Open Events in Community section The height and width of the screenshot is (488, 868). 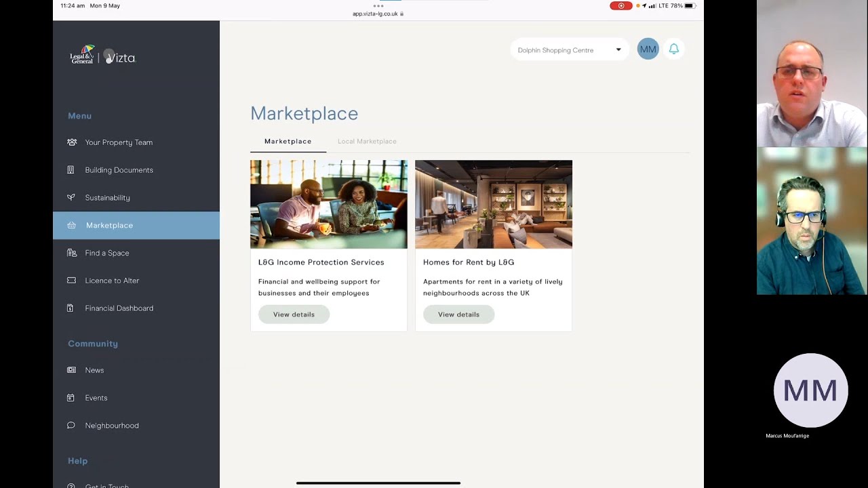[x=136, y=398]
